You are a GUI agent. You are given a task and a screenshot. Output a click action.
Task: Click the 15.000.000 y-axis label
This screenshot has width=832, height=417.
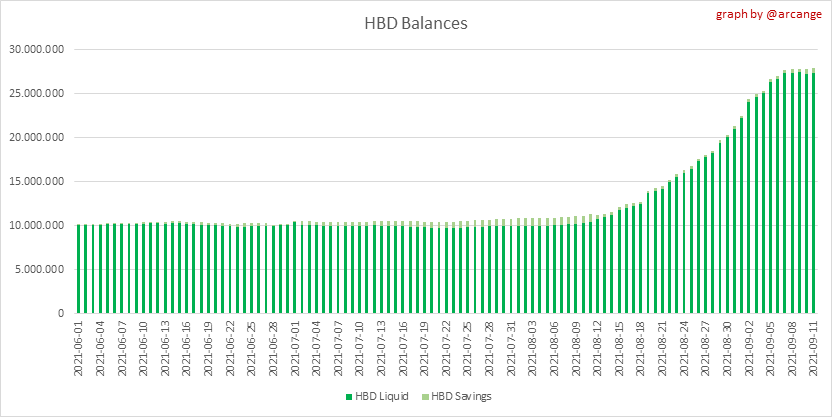pos(37,182)
